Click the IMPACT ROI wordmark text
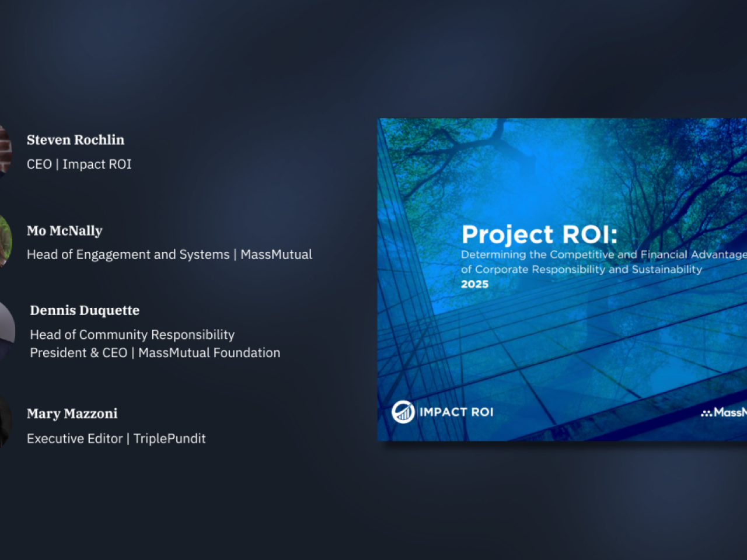 click(x=458, y=412)
